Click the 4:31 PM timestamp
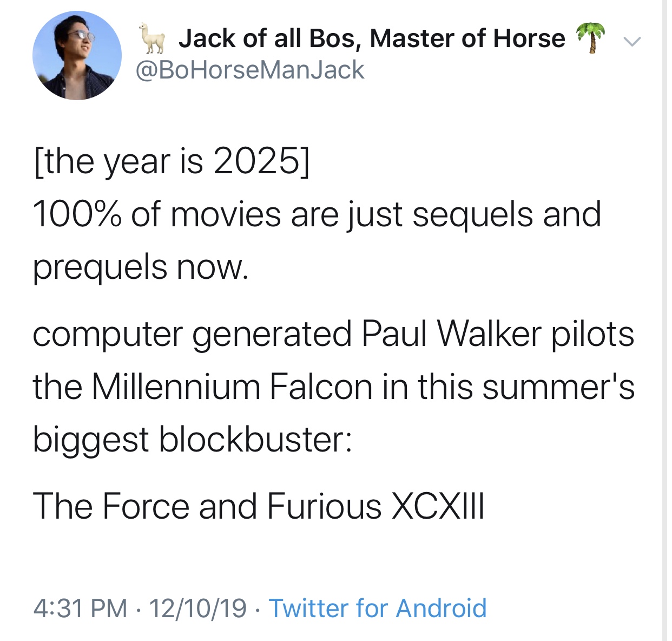 pyautogui.click(x=80, y=608)
